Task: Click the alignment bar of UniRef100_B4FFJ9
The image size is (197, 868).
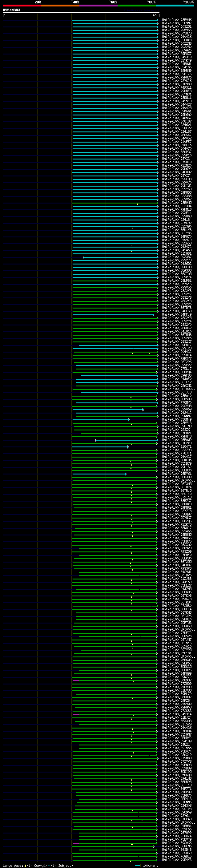Action: [x=114, y=315]
